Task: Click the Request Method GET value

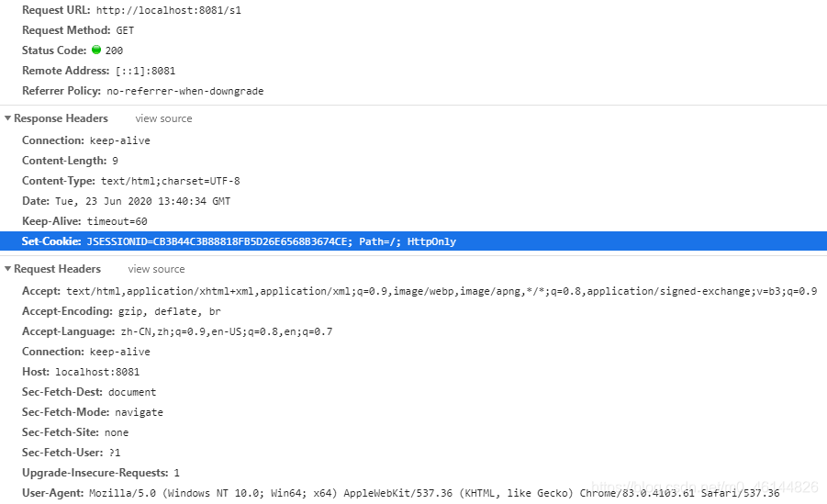Action: [125, 30]
